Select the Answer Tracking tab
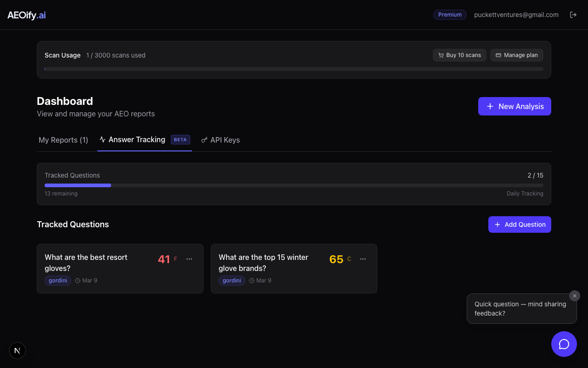588x368 pixels. click(x=137, y=140)
